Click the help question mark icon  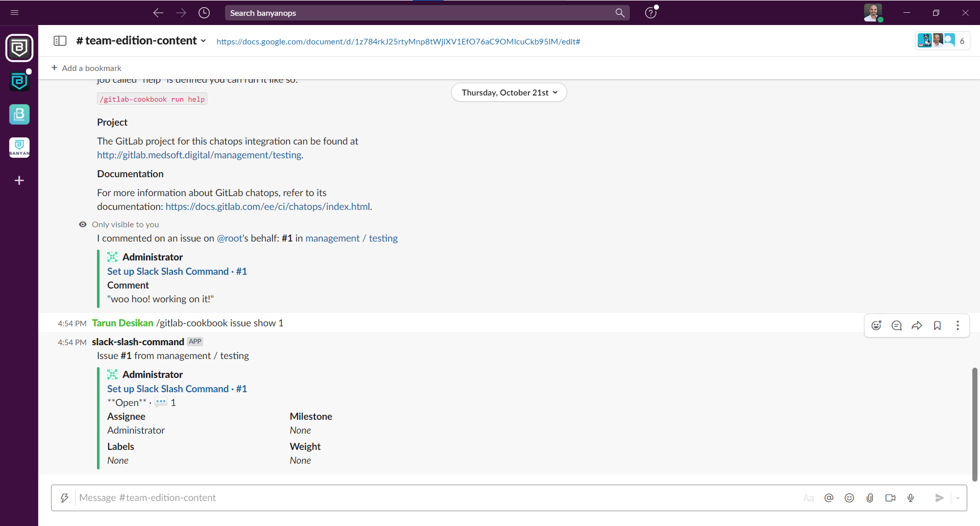click(650, 13)
